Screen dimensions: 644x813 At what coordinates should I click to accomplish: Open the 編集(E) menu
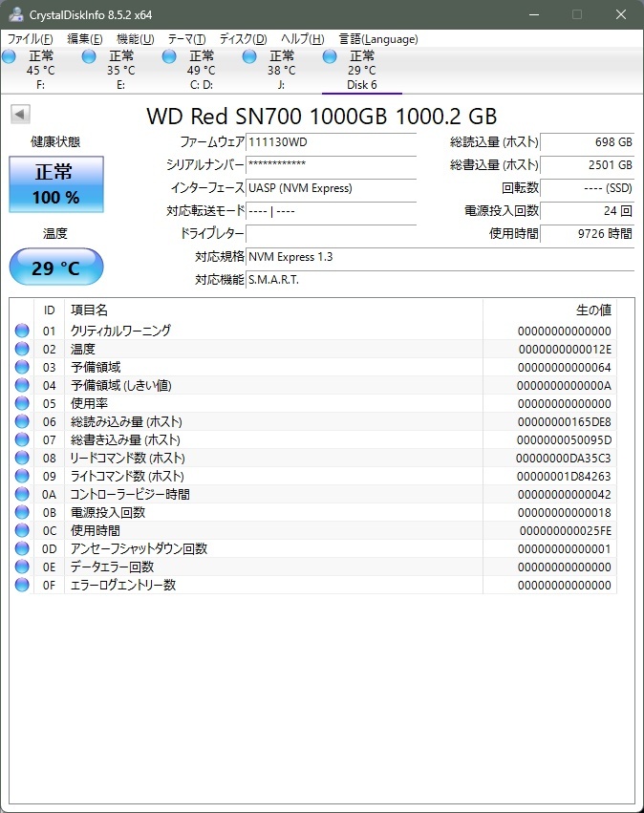point(85,39)
